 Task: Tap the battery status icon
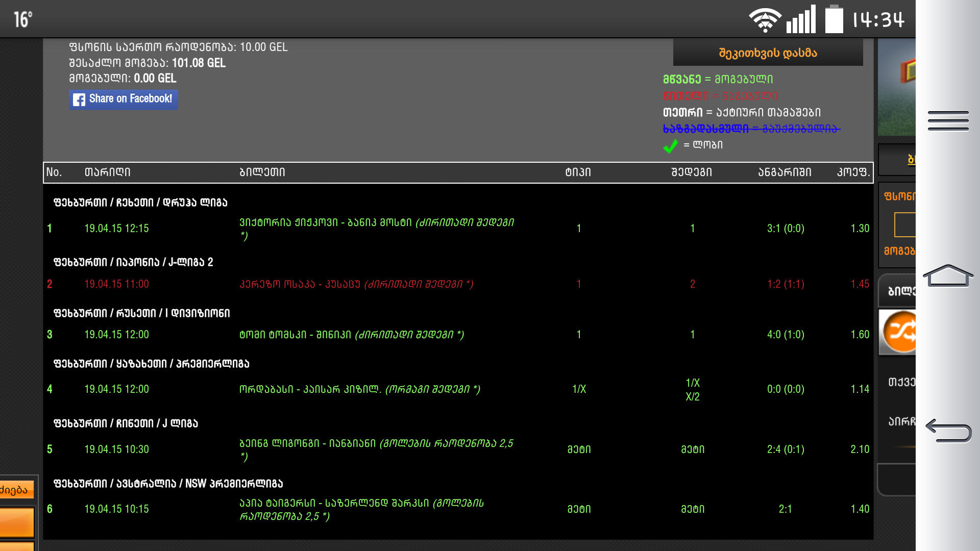834,19
